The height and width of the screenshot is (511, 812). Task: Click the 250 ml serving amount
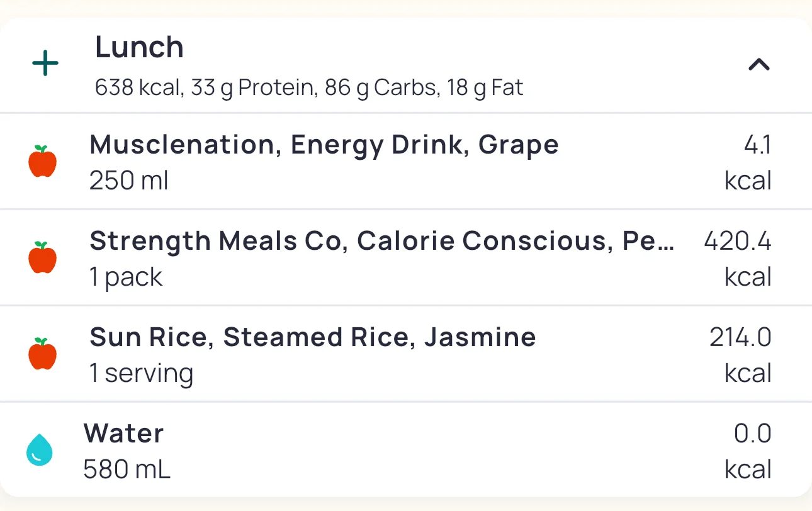pyautogui.click(x=129, y=181)
